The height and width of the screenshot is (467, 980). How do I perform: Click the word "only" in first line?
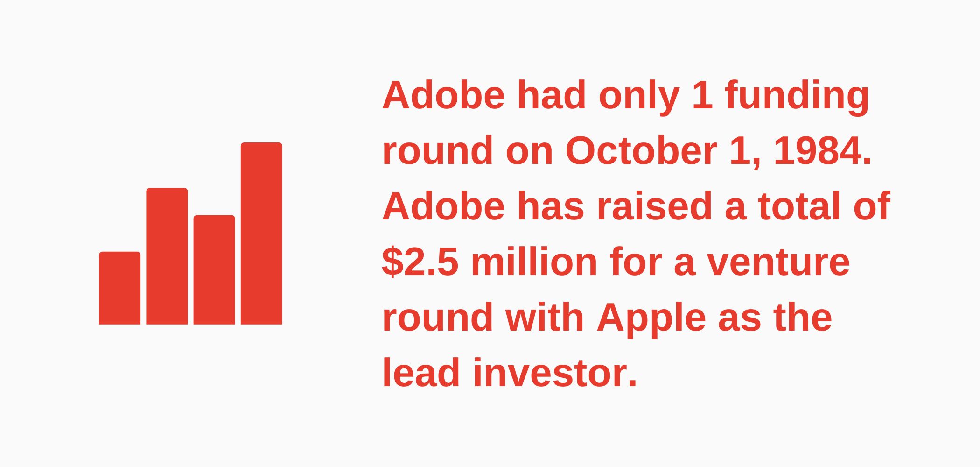639,95
